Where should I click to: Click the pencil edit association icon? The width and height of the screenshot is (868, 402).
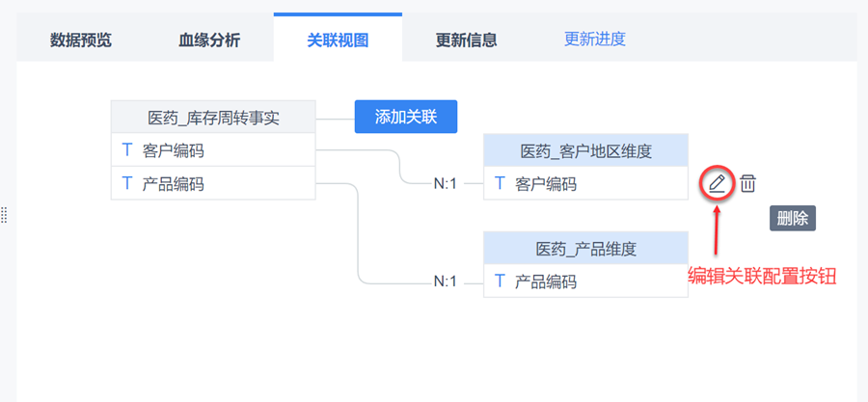pyautogui.click(x=717, y=182)
